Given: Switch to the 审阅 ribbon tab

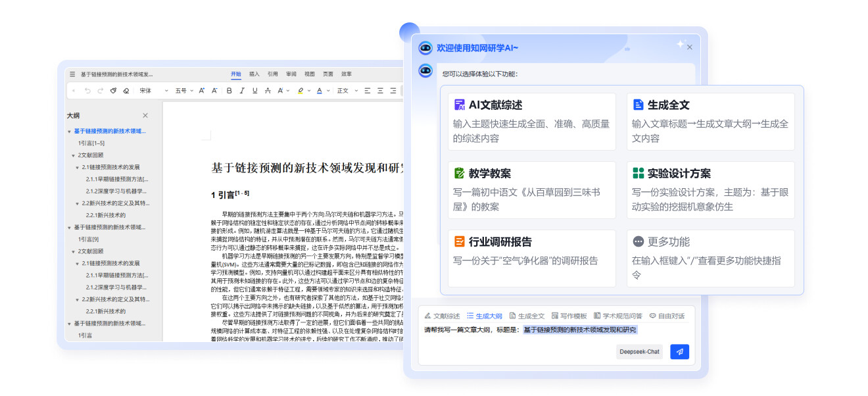Looking at the screenshot, I should coord(291,74).
